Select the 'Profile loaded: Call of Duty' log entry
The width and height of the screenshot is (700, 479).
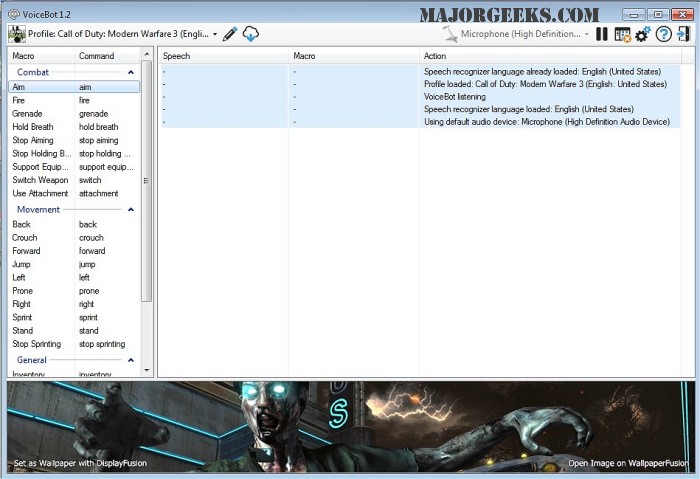point(420,84)
